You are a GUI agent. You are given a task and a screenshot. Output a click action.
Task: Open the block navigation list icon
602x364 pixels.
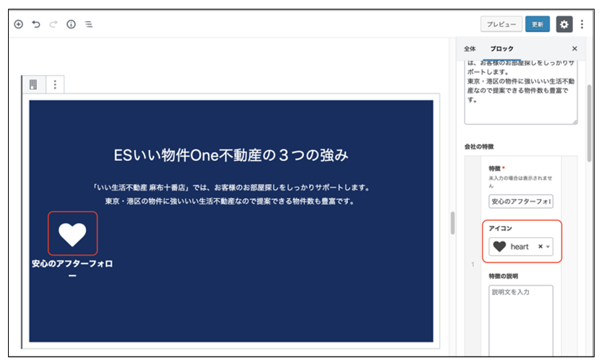tap(89, 24)
